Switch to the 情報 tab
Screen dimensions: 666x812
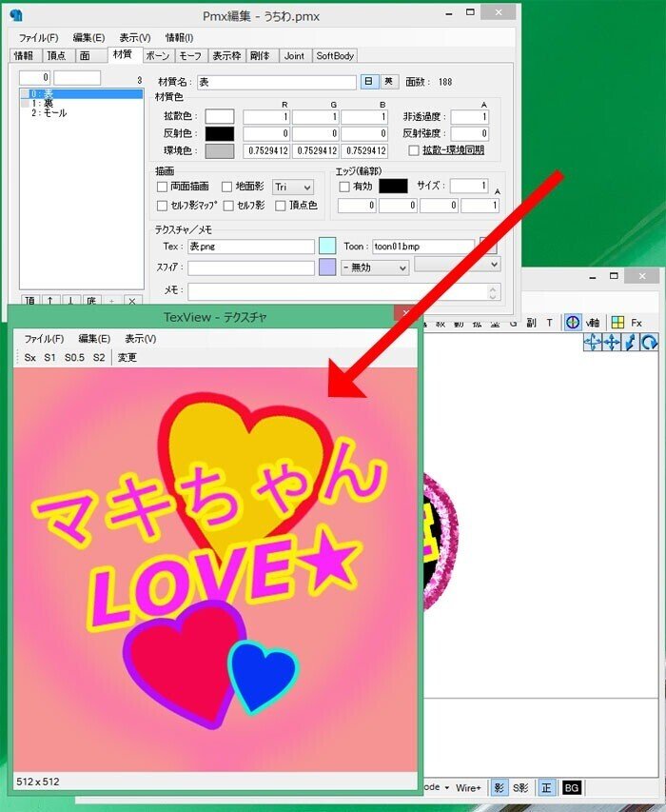tap(23, 56)
